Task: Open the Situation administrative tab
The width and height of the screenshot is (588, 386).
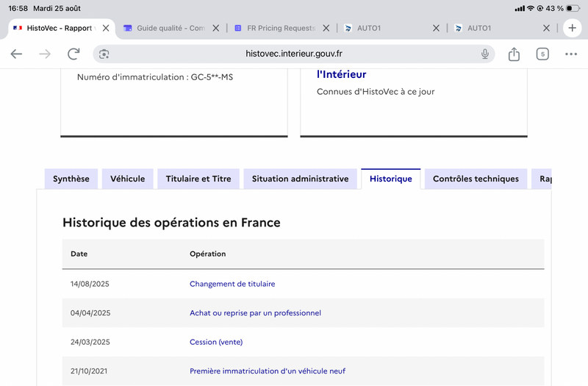Action: coord(301,179)
